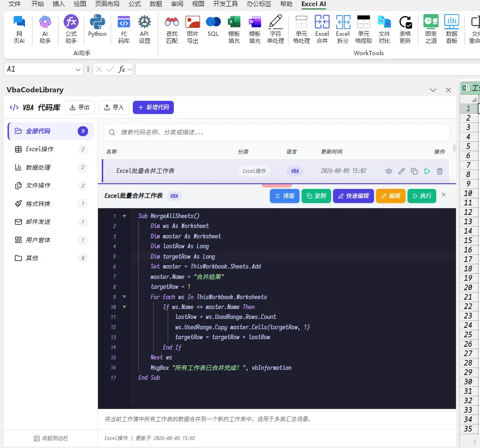
Task: Select 邮件发送 category in sidebar
Action: click(50, 222)
